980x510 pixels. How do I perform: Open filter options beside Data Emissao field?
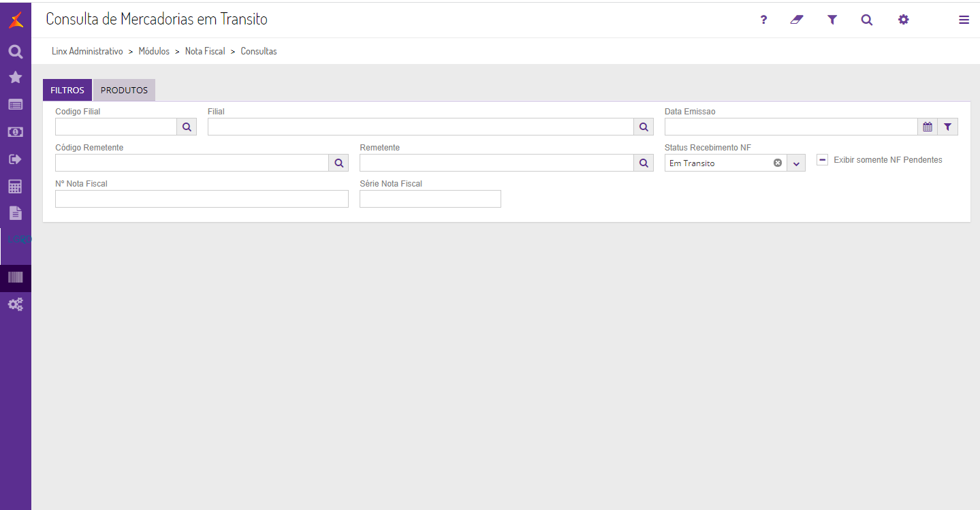(x=947, y=127)
